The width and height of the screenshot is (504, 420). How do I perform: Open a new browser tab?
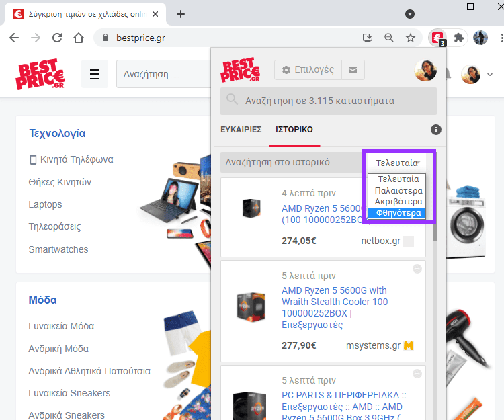[181, 14]
